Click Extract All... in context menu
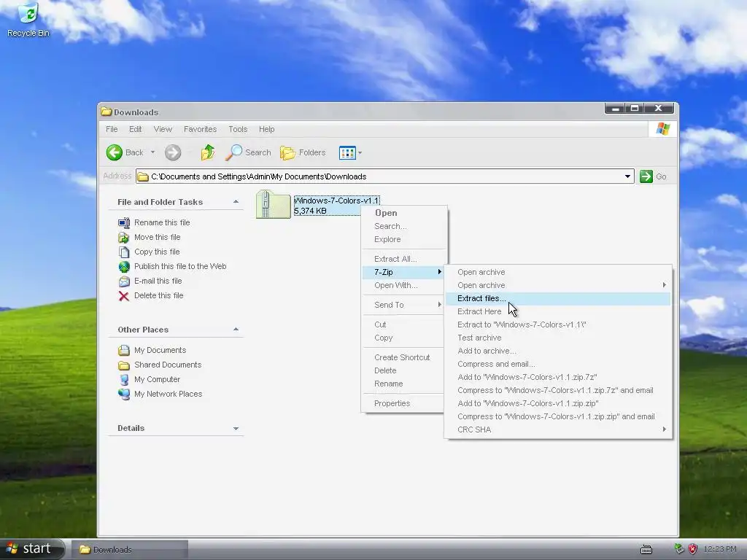The height and width of the screenshot is (560, 747). tap(404, 259)
